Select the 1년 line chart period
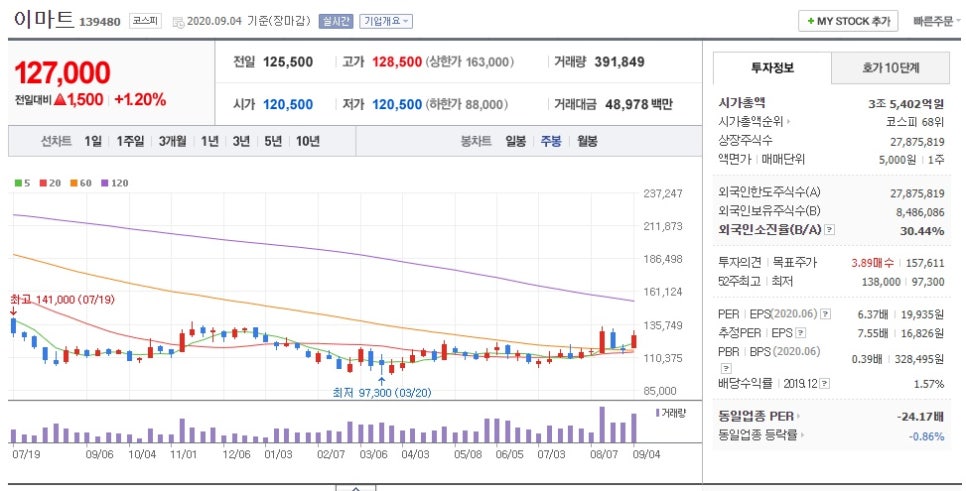Viewport: 966px width, 491px height. pos(209,141)
